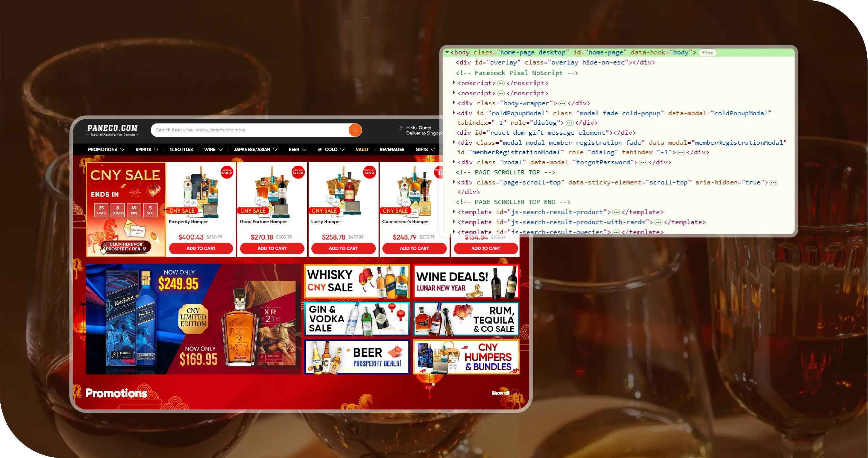
Task: Click the flex badge on body tag
Action: click(707, 53)
